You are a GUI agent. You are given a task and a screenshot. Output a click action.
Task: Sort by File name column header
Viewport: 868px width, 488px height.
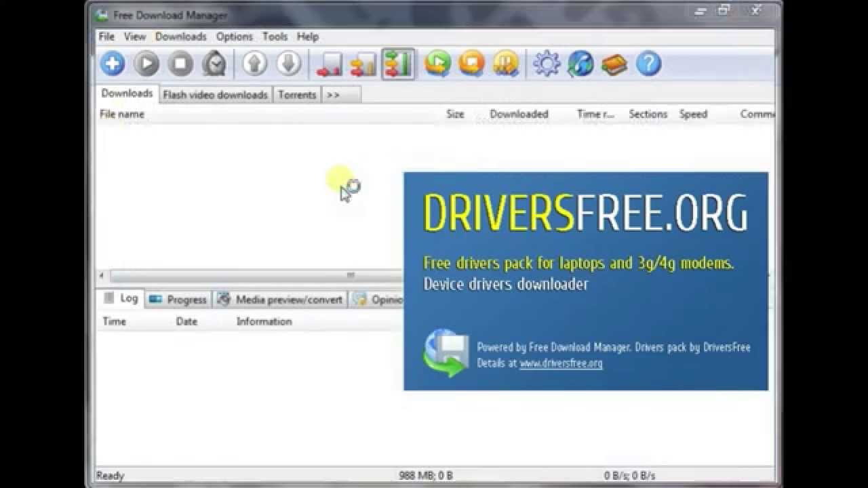pos(122,114)
